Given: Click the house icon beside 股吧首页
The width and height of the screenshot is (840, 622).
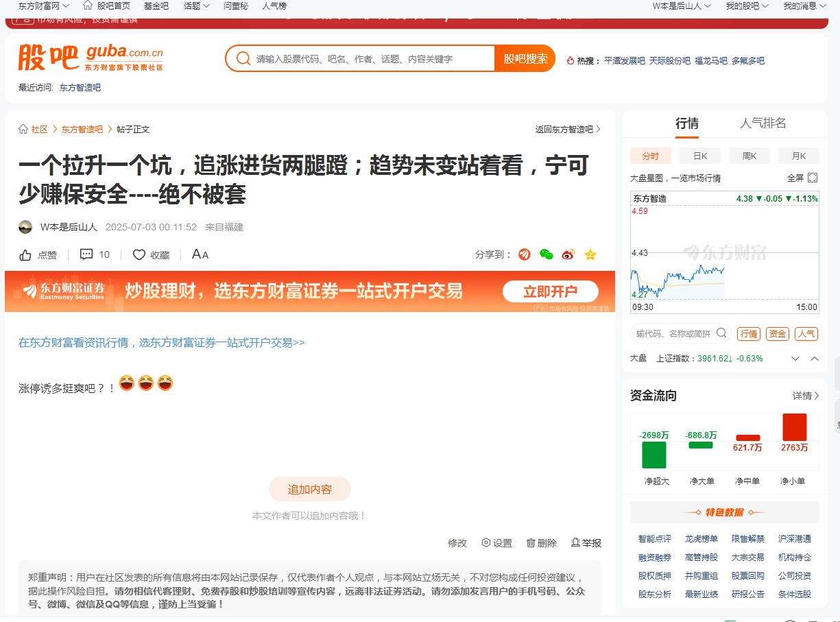Looking at the screenshot, I should click(88, 5).
